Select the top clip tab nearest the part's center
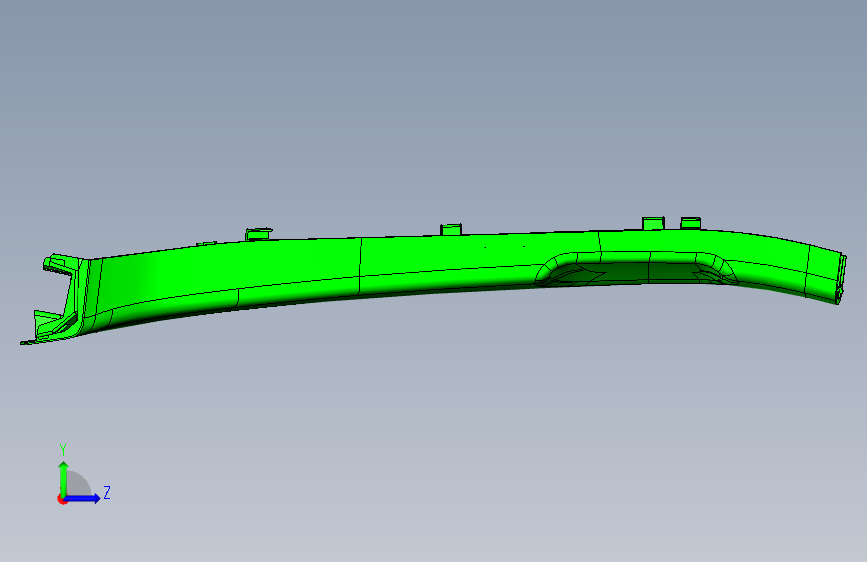 (451, 229)
